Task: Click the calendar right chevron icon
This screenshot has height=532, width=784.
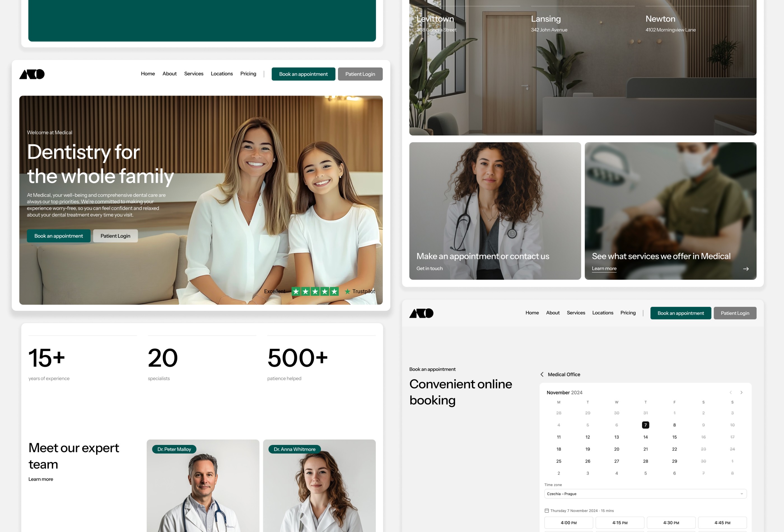Action: (741, 392)
